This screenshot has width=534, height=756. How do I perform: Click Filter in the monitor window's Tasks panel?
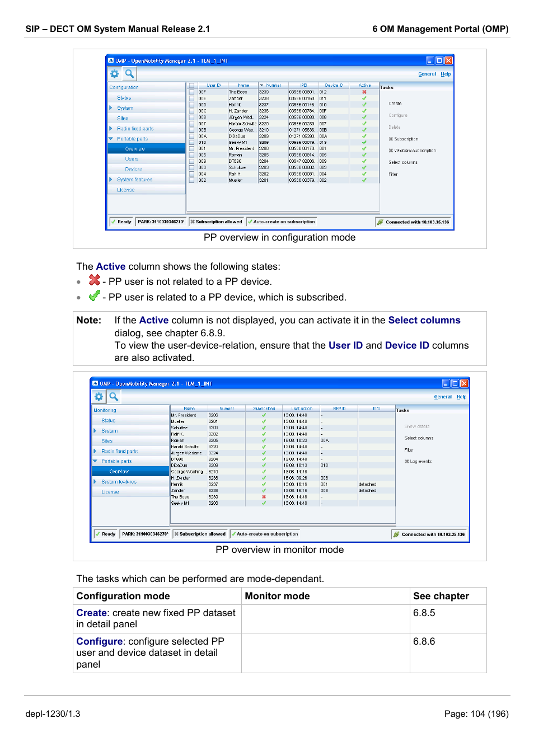click(409, 450)
